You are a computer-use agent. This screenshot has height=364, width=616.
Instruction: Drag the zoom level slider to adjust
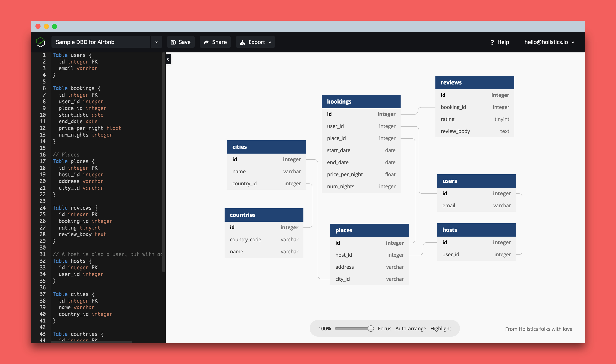(x=370, y=329)
